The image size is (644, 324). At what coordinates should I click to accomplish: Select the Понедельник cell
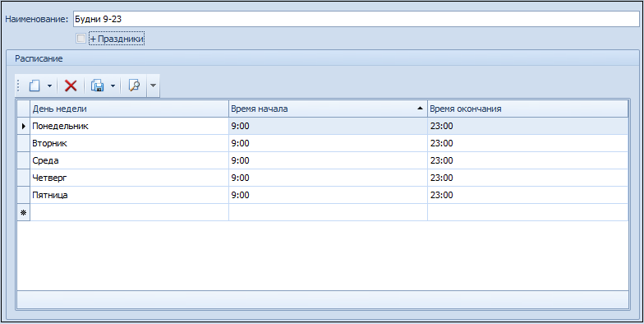(x=130, y=127)
